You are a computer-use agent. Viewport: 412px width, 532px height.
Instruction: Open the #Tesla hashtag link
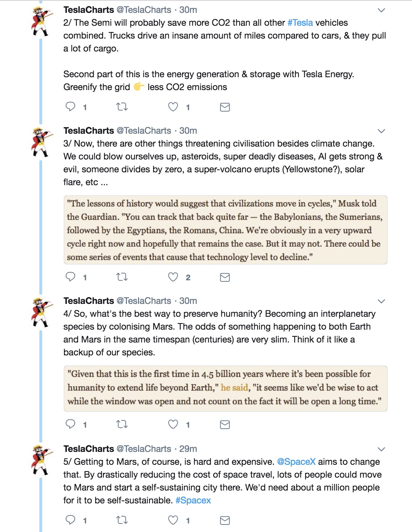[x=300, y=23]
